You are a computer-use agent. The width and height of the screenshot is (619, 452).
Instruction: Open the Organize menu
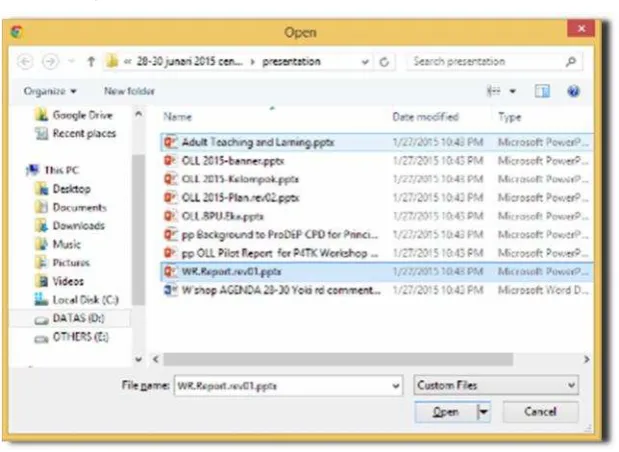(x=50, y=91)
